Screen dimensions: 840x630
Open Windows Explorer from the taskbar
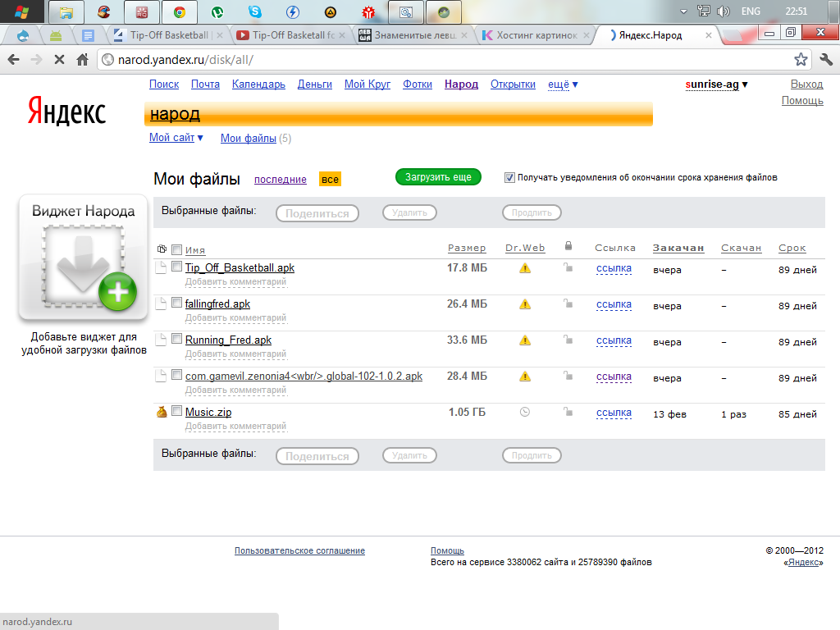point(66,11)
